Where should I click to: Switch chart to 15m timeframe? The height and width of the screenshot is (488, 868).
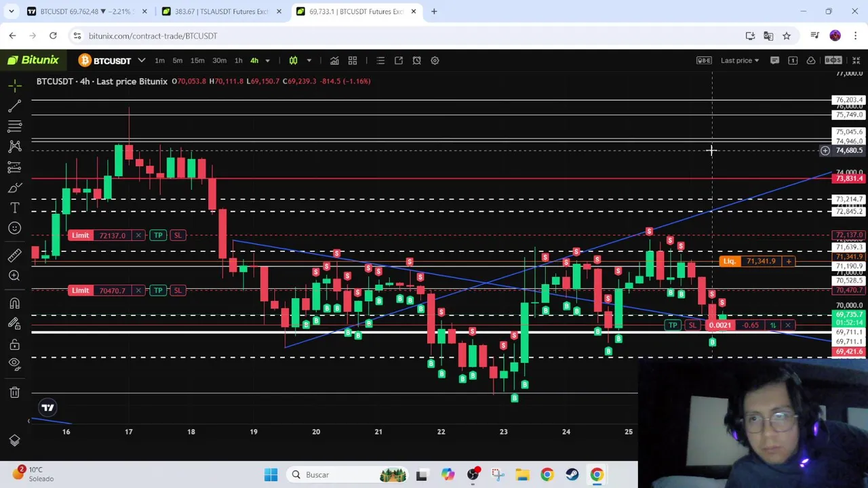[197, 60]
